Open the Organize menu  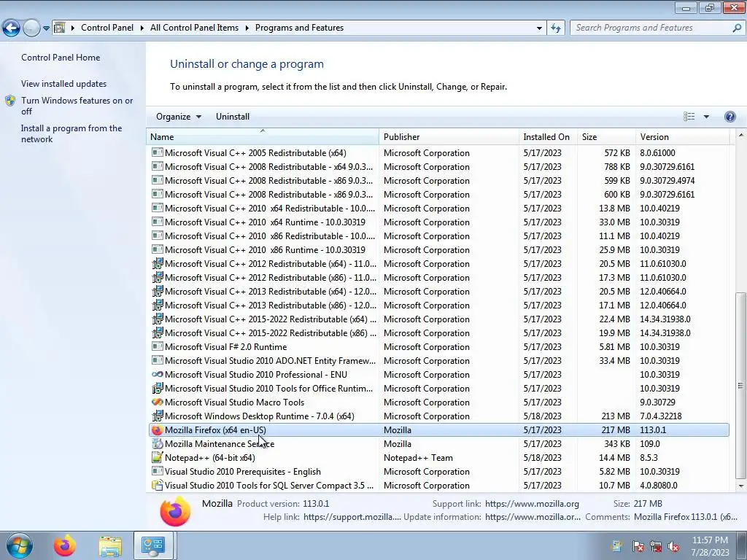click(178, 116)
